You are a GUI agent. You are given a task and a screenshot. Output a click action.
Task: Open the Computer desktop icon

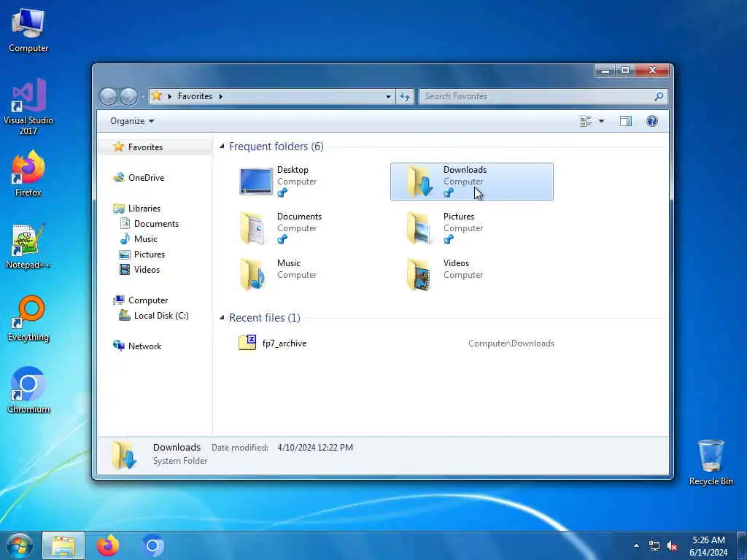tap(28, 31)
